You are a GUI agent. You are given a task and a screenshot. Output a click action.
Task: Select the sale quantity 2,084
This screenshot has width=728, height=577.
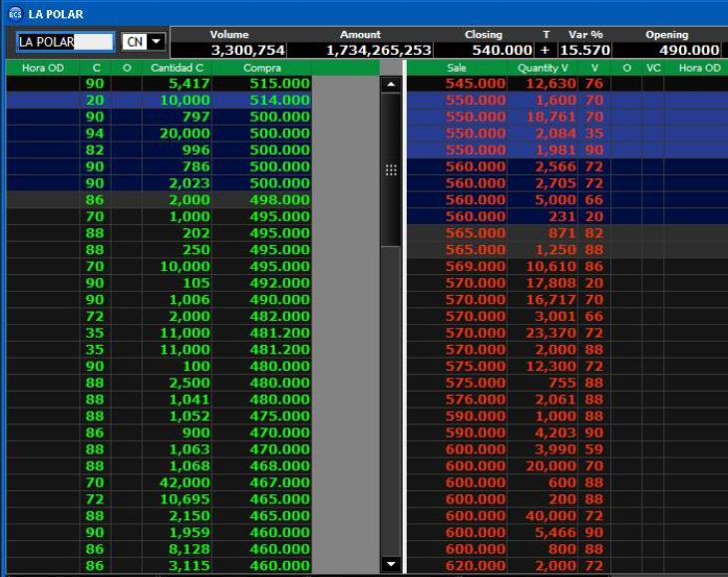[x=555, y=134]
